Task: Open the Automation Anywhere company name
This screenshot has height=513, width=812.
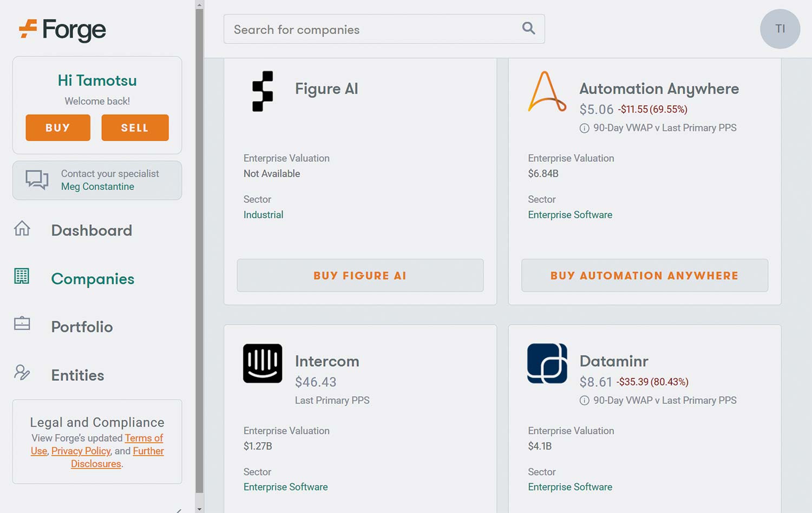Action: 659,88
